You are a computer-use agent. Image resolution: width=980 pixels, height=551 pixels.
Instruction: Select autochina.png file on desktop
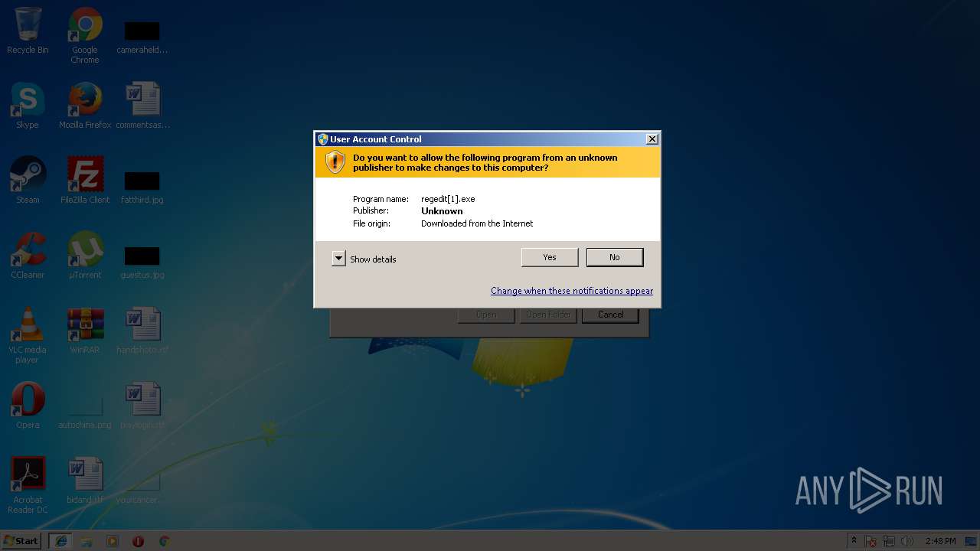coord(85,411)
